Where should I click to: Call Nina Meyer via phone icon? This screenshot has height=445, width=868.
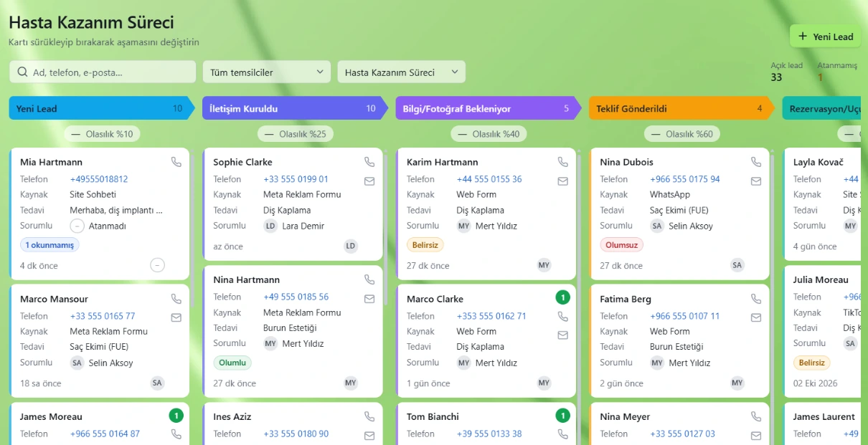pyautogui.click(x=756, y=416)
